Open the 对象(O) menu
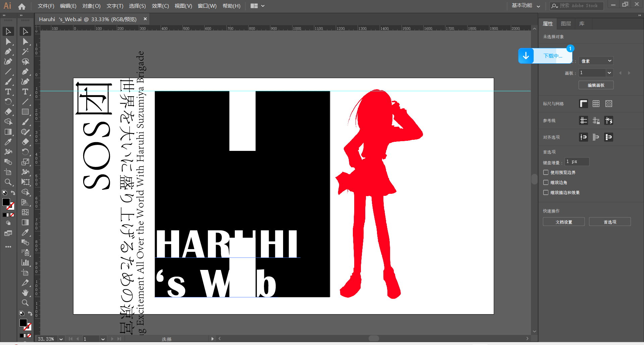Viewport: 644px width, 345px height. [x=91, y=6]
